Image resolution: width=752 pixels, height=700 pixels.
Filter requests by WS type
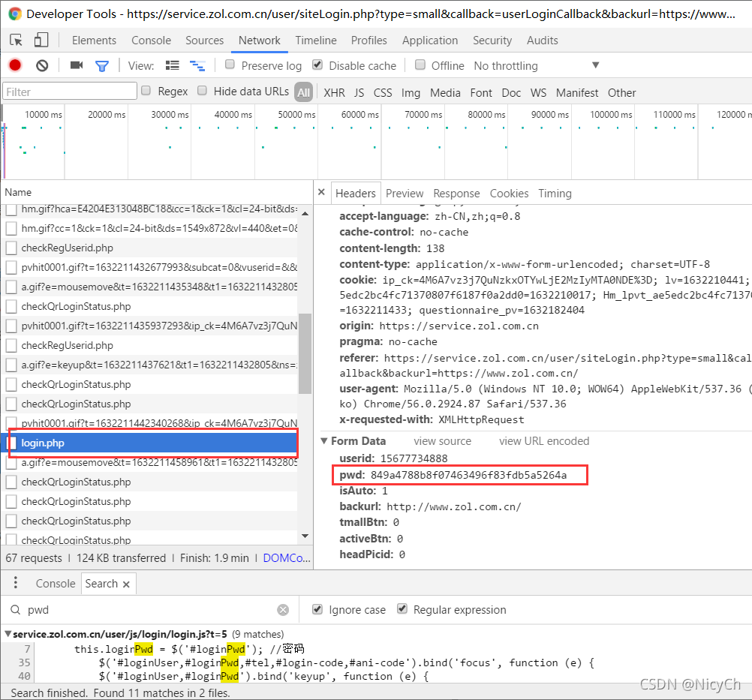click(x=538, y=92)
